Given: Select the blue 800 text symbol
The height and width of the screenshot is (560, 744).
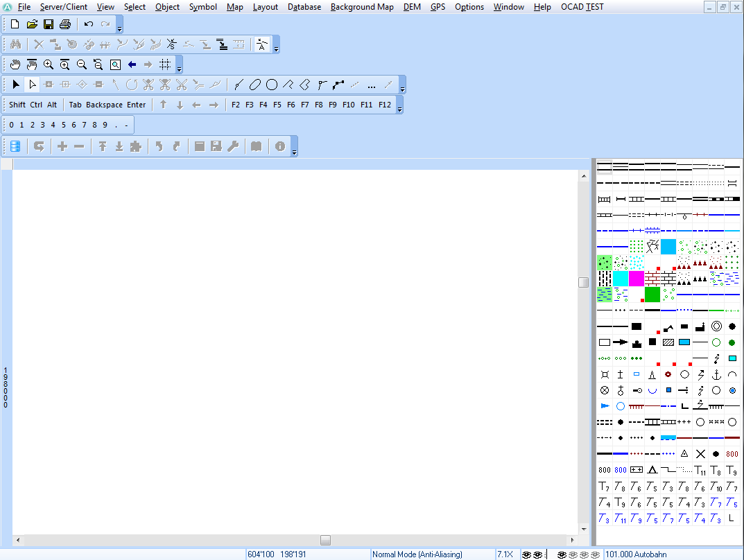Looking at the screenshot, I should pyautogui.click(x=621, y=470).
